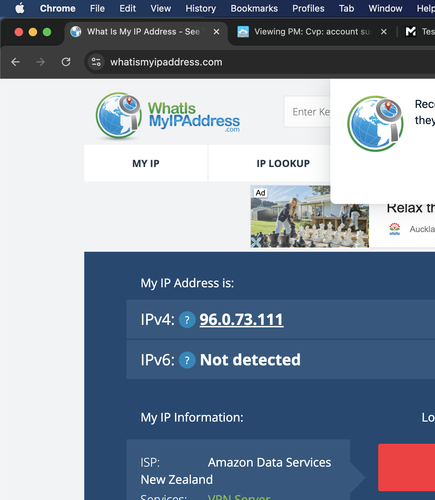Open the Tab menu
This screenshot has height=500, width=435.
(346, 8)
